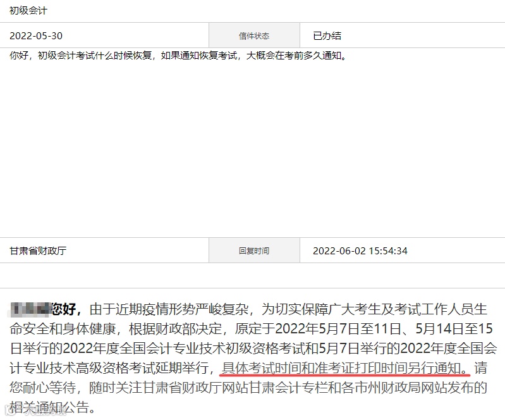505x420 pixels.
Task: Click the reply line starting 命安全和身体健康
Action: pos(251,328)
